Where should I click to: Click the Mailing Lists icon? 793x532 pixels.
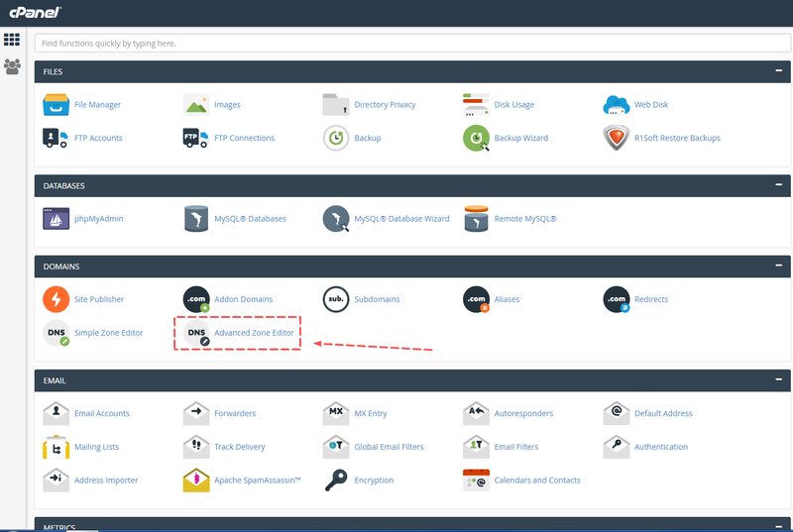click(57, 447)
